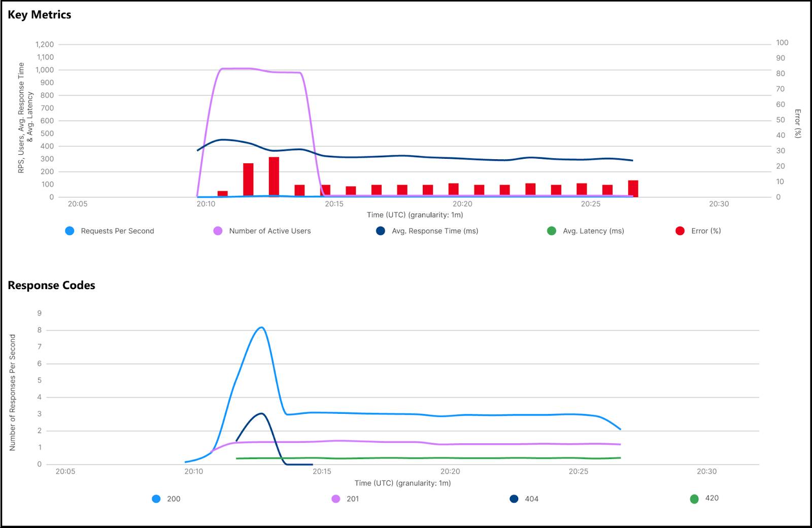The width and height of the screenshot is (812, 528).
Task: Click the Avg. Latency legend icon
Action: 551,231
